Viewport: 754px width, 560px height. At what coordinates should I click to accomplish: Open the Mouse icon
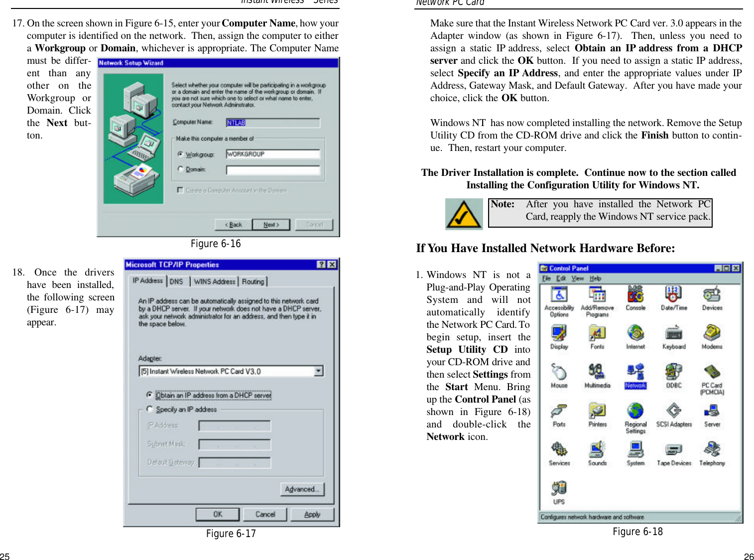pyautogui.click(x=559, y=376)
